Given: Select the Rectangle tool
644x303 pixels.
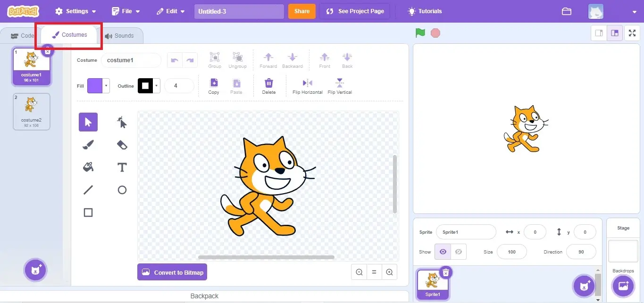Looking at the screenshot, I should 88,213.
